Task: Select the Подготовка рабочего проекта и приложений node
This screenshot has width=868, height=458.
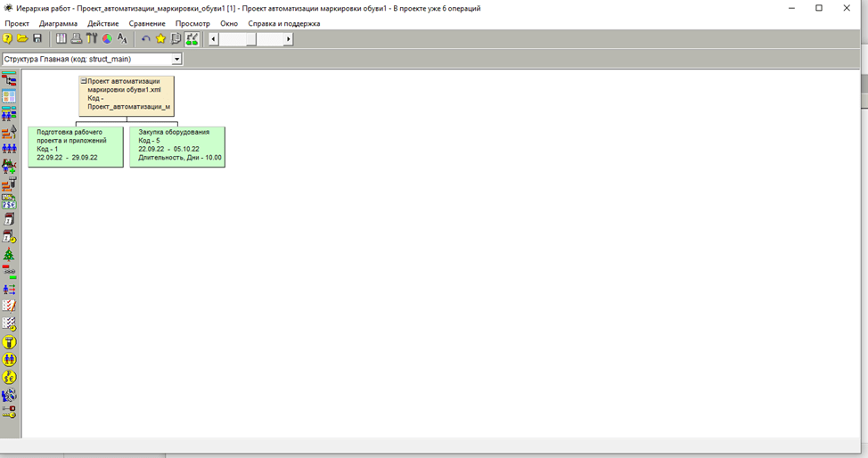Action: pyautogui.click(x=76, y=147)
